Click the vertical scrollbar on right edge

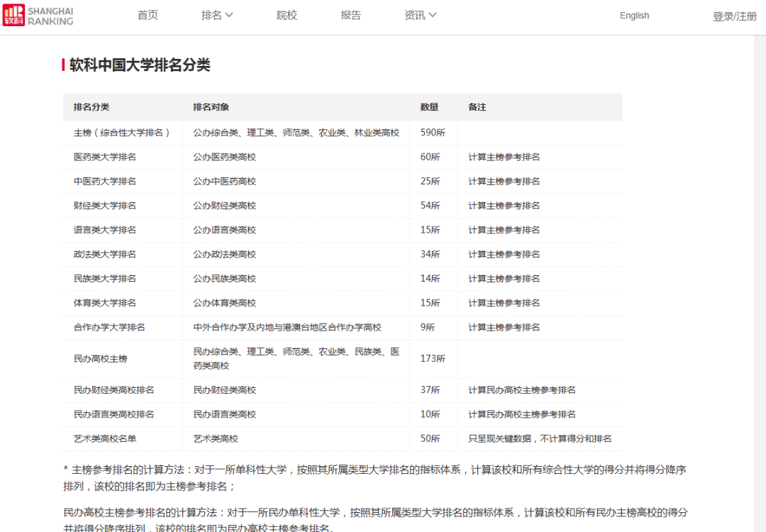tap(760, 284)
